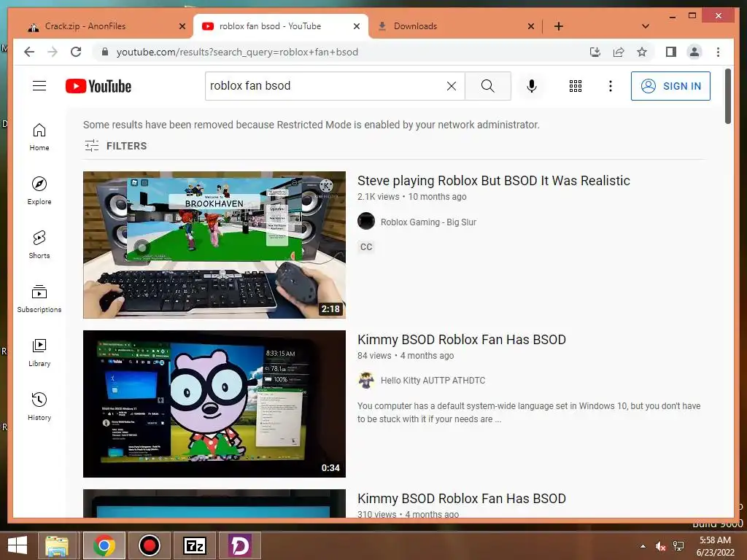
Task: Click the address bar URL
Action: point(237,52)
